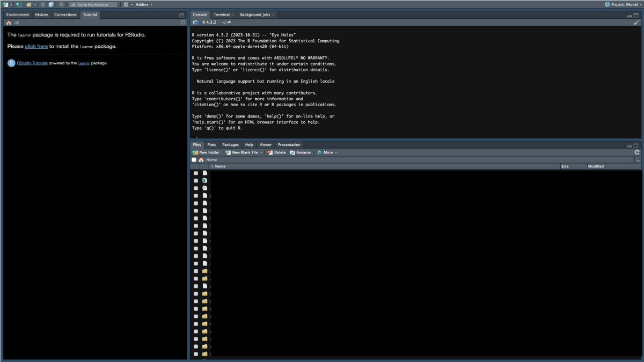Click the Save All documents icon
This screenshot has height=362, width=644.
(x=51, y=4)
